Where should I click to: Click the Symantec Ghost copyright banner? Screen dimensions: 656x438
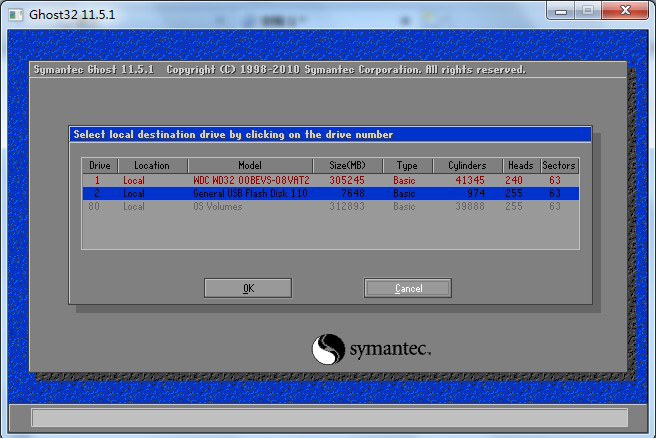(279, 69)
